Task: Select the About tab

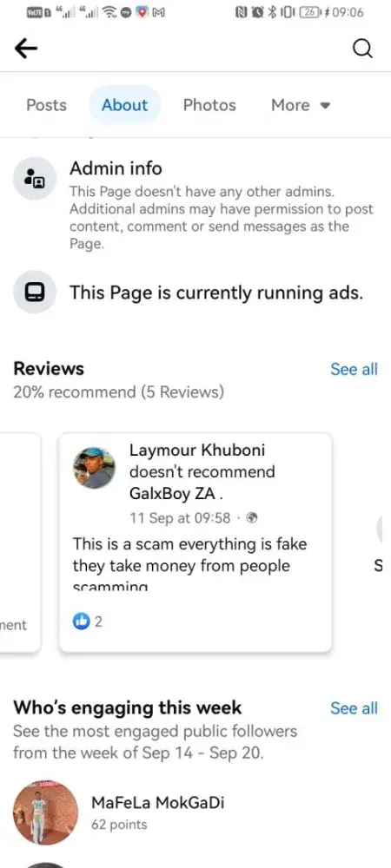Action: click(124, 105)
